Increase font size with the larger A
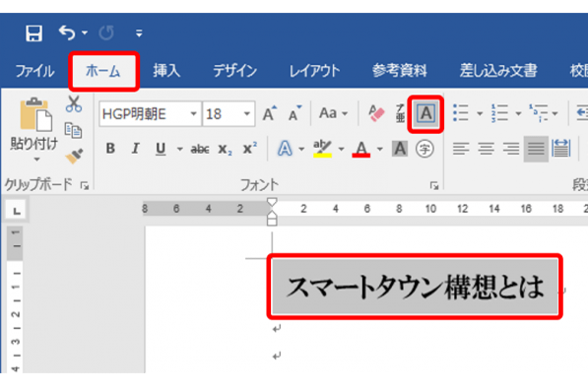Viewport: 588px width, 392px height. tap(270, 113)
